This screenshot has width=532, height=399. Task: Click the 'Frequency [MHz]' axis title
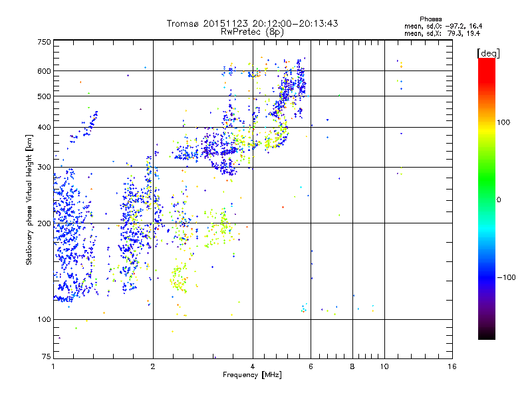click(252, 375)
